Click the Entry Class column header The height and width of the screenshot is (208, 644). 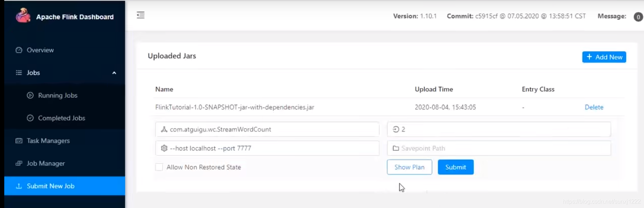click(x=538, y=89)
